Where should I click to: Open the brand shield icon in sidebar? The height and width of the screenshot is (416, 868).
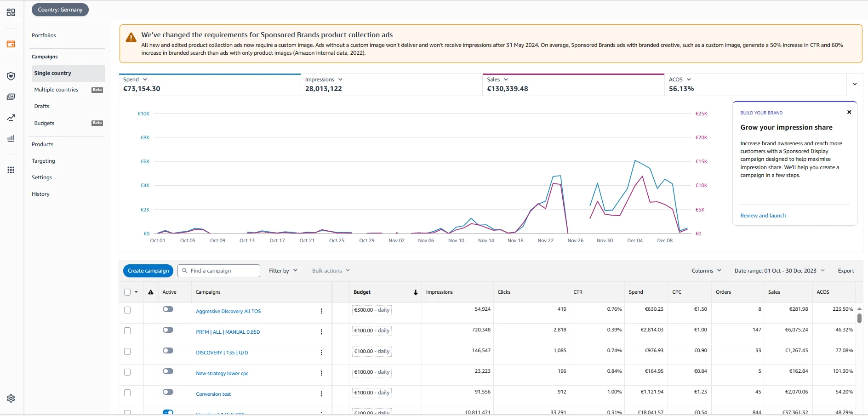point(11,76)
